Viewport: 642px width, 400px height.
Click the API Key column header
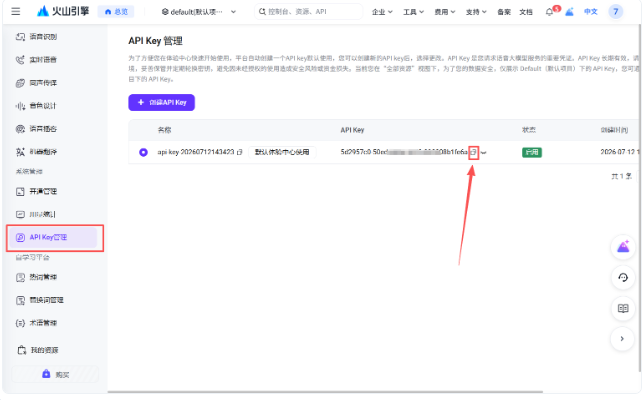(x=352, y=130)
